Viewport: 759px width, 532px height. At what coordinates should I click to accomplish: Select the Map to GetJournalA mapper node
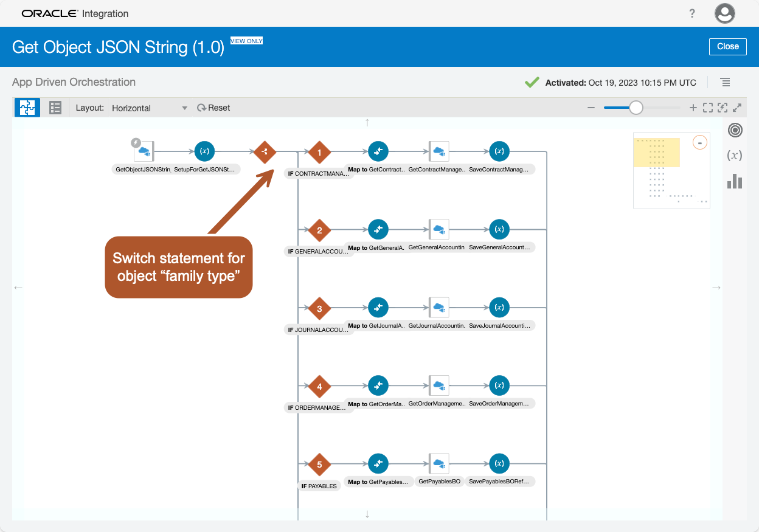point(378,307)
